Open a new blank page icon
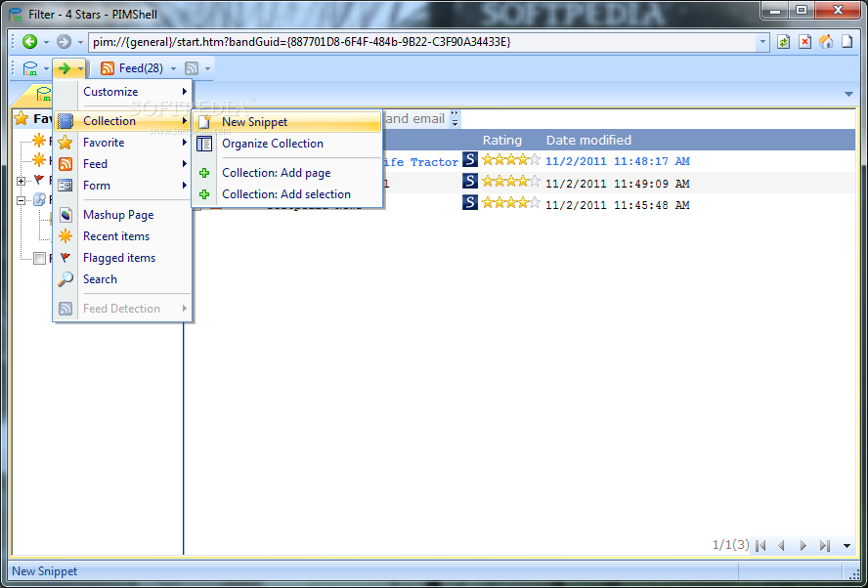The width and height of the screenshot is (868, 588). coord(846,41)
